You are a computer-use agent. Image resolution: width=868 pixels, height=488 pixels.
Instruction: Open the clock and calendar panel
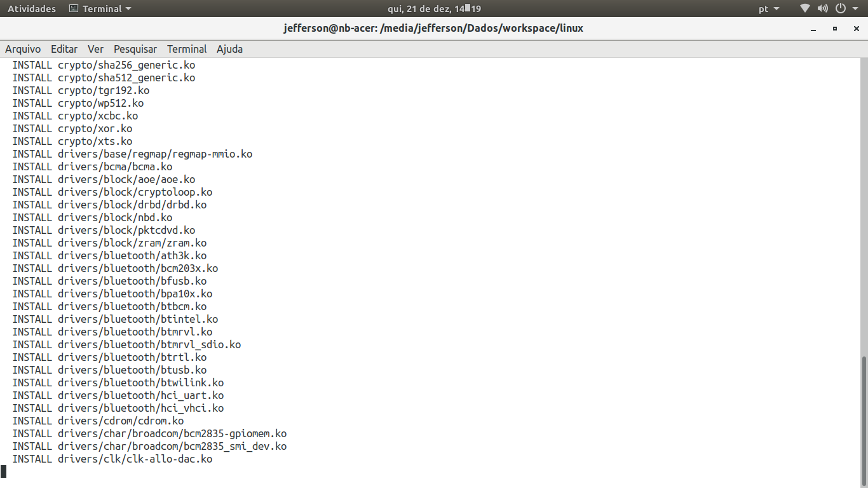434,9
